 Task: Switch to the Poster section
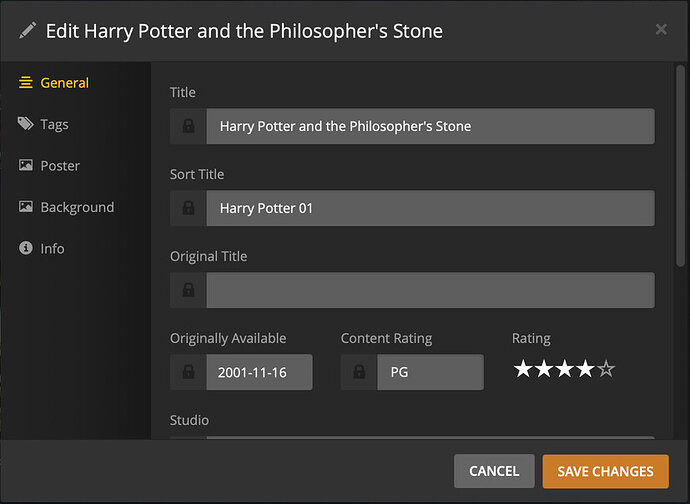[60, 166]
